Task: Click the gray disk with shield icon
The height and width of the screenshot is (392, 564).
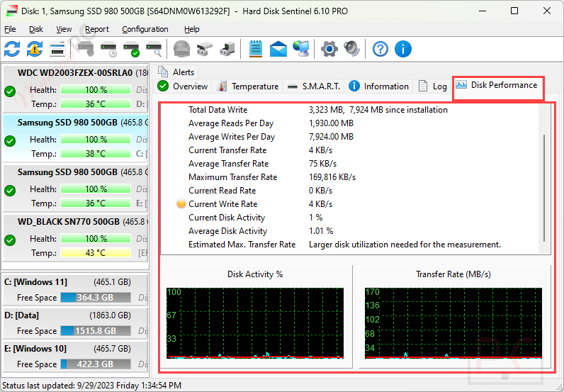Action: pyautogui.click(x=86, y=49)
